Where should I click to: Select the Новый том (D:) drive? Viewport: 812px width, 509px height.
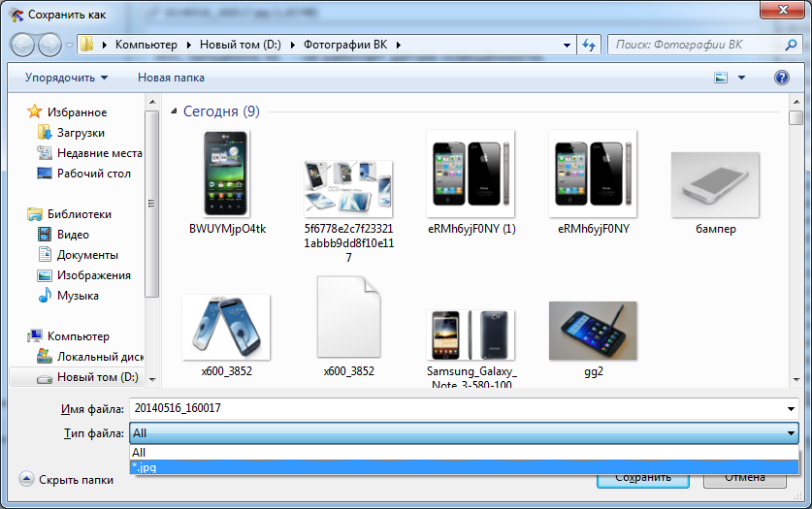click(x=97, y=377)
